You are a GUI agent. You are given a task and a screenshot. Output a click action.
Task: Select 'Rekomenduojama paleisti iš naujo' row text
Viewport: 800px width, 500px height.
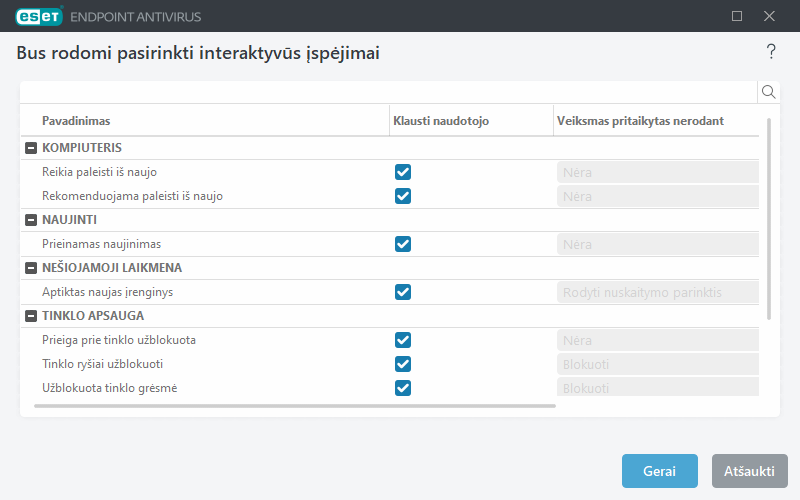coord(132,196)
